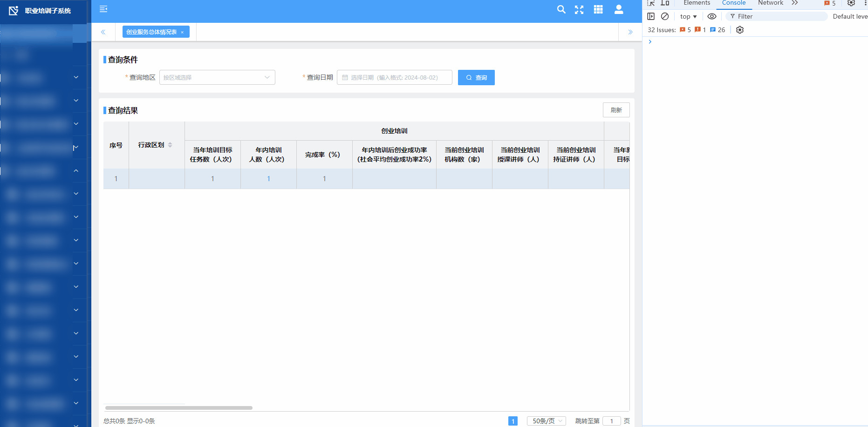Open the Default levels dropdown

click(850, 16)
